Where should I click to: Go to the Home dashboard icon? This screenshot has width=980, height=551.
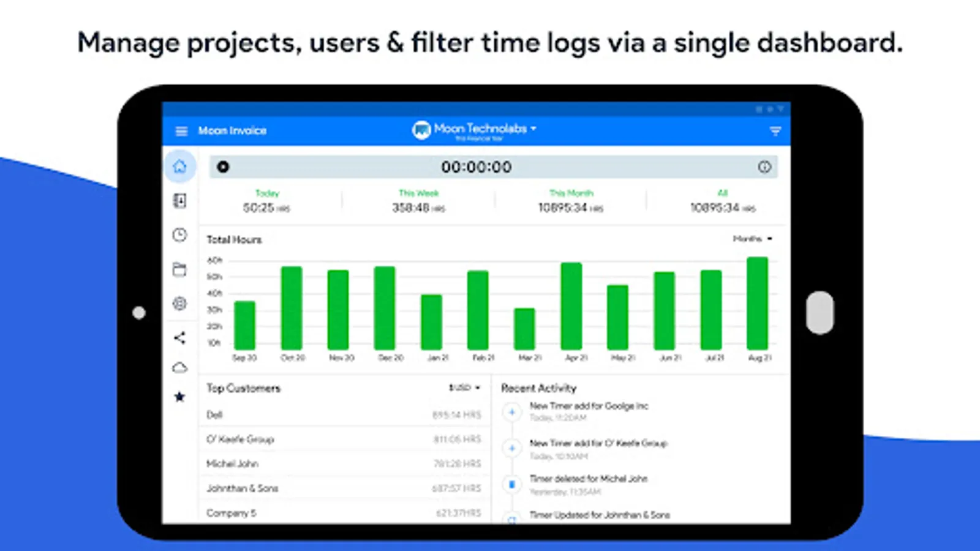[x=179, y=166]
